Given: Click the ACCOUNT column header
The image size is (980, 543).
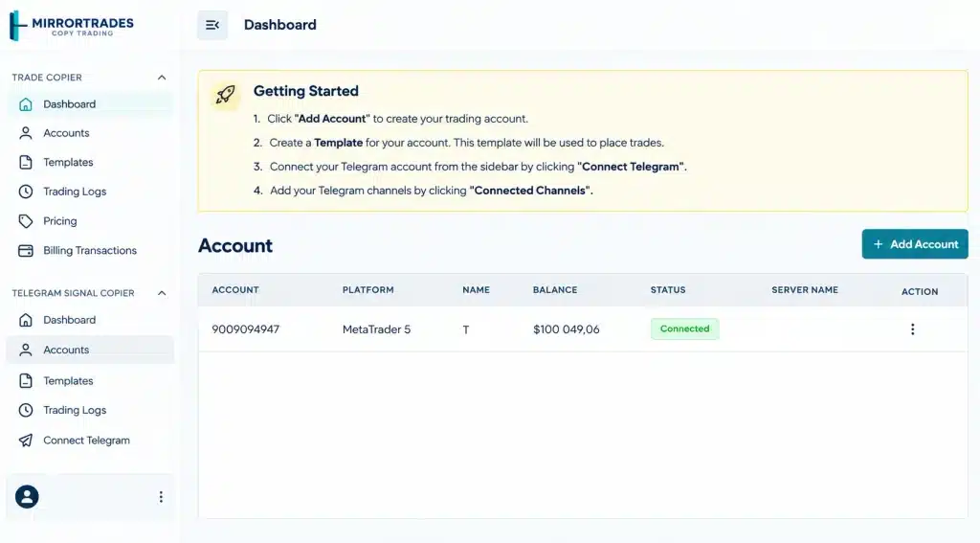Looking at the screenshot, I should click(235, 289).
